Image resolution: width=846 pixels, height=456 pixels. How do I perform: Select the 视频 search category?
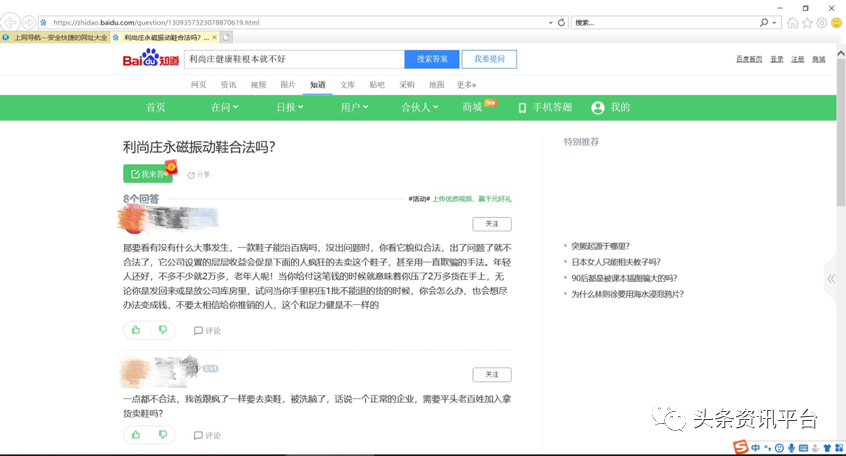point(258,85)
